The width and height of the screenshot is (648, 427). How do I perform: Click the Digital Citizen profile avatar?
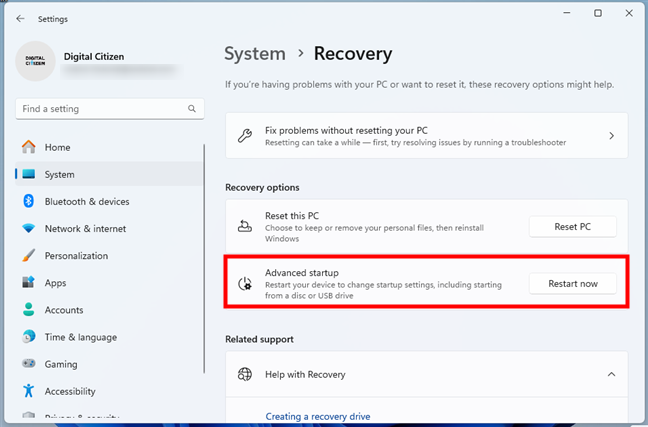[36, 62]
